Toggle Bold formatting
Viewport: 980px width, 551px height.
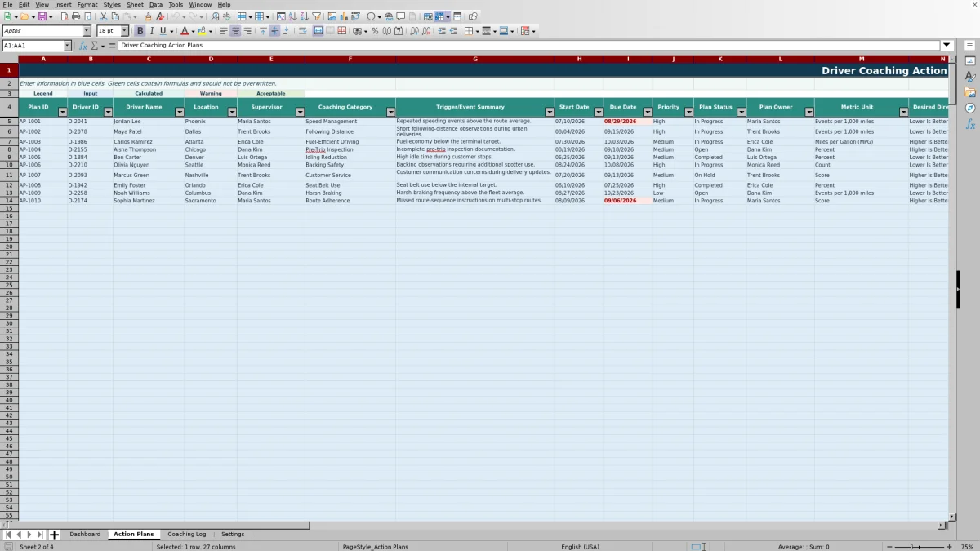tap(140, 31)
